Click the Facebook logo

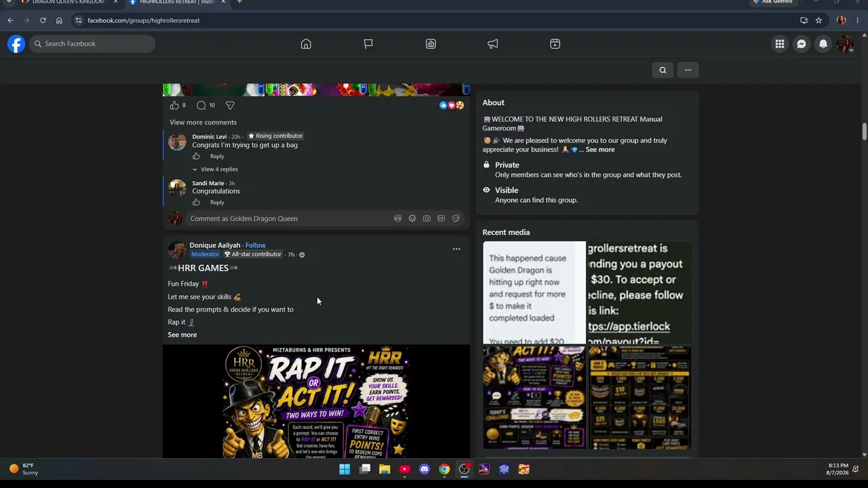coord(16,44)
